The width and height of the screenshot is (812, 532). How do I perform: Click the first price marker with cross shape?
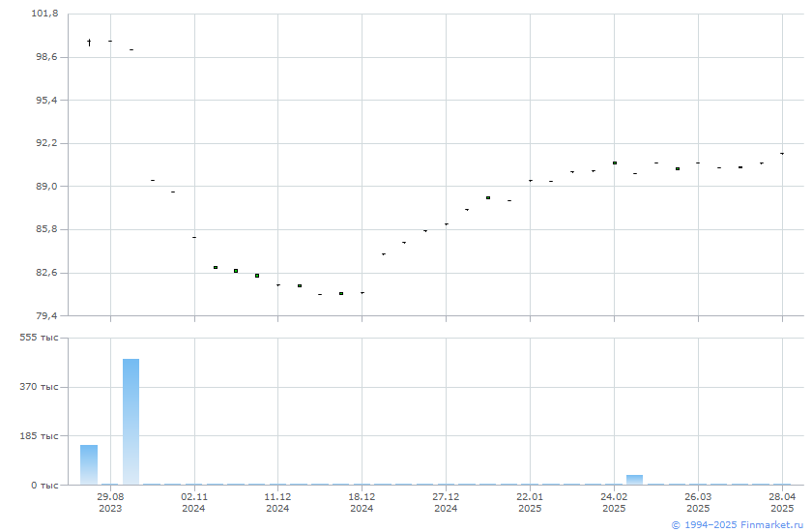pyautogui.click(x=89, y=42)
